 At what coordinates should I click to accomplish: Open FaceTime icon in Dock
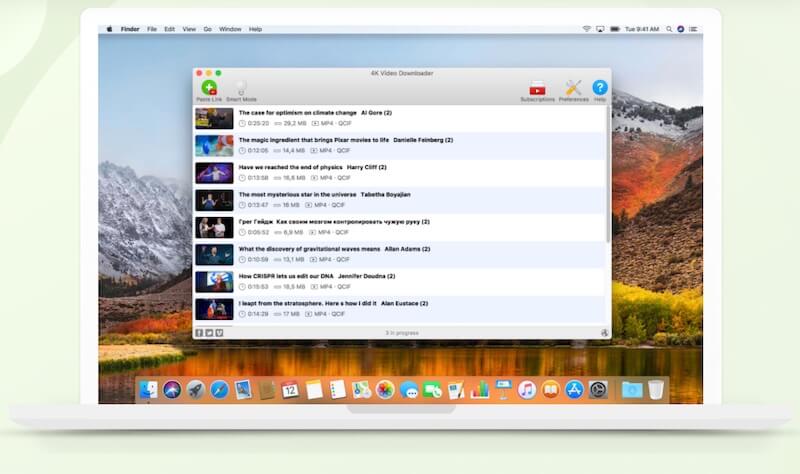point(432,390)
